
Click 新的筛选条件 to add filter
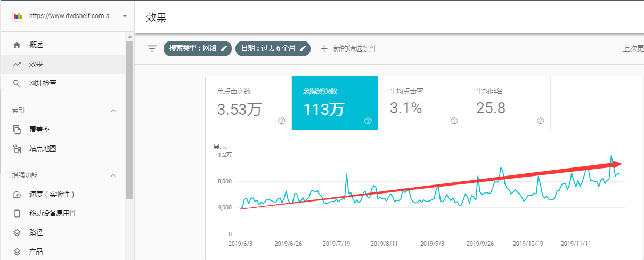tap(355, 48)
